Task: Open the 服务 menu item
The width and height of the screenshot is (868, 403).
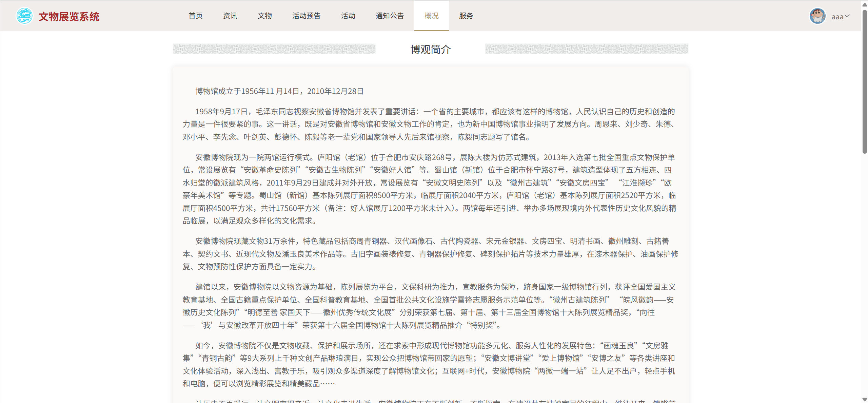Action: click(x=466, y=16)
